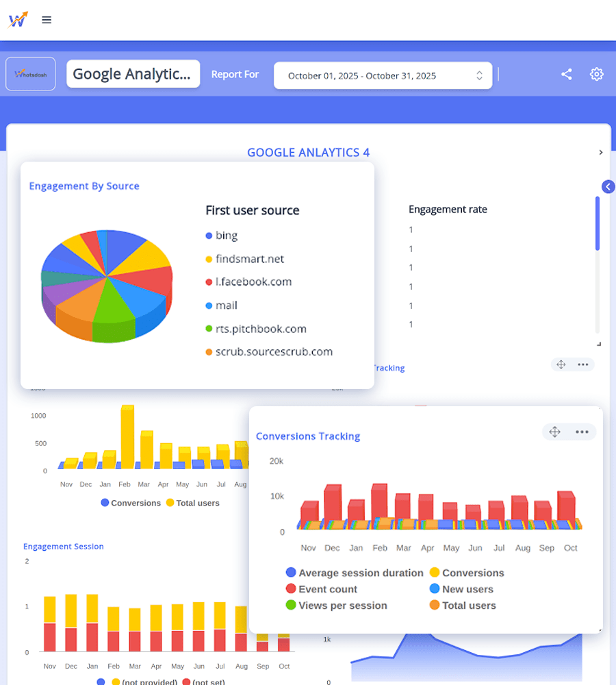This screenshot has height=685, width=616.
Task: Expand the GOOGLE ANALYTICS 4 section chevron
Action: (x=601, y=152)
